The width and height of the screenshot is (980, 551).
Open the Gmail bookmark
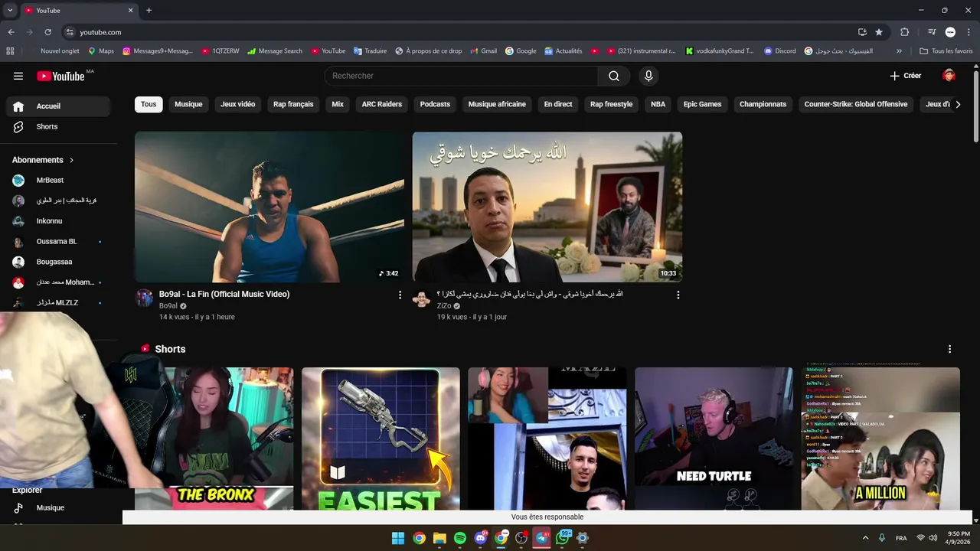(483, 51)
